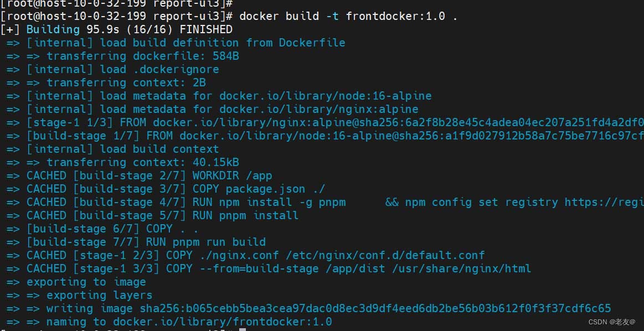Viewport: 644px width, 331px height.
Task: Click "transferring context: 40.15kB" text
Action: click(142, 162)
